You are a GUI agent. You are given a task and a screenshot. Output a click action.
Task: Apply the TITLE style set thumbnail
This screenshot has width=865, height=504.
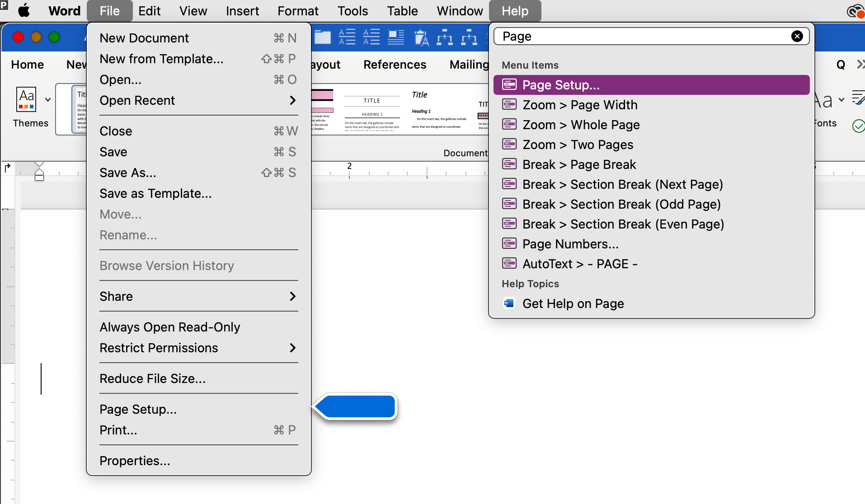[372, 110]
